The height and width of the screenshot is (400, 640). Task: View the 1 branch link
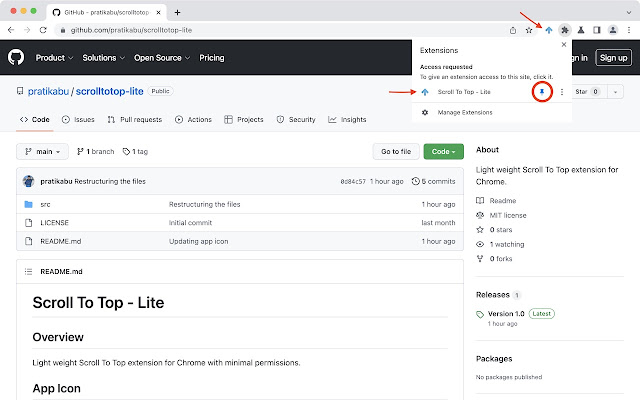pos(96,151)
